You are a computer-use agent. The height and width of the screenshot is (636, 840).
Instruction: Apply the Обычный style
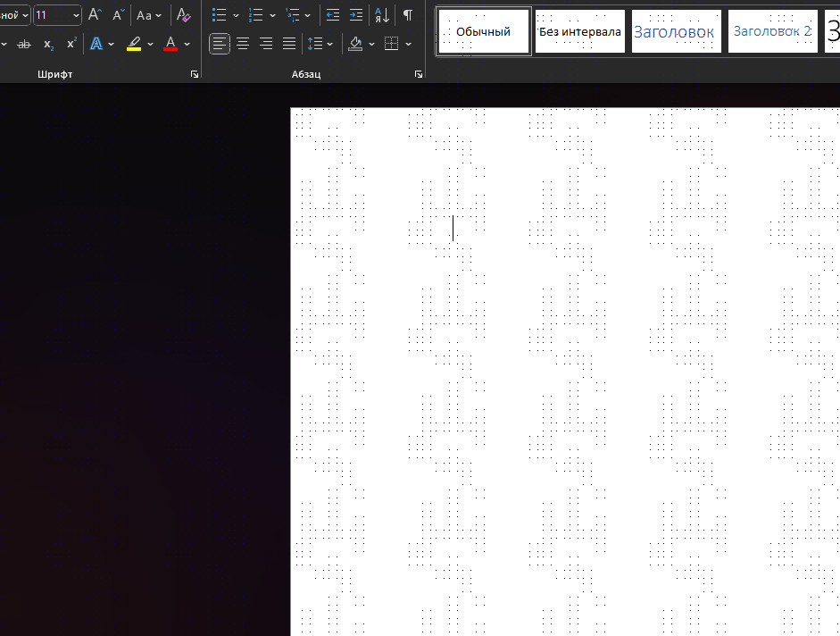click(483, 32)
